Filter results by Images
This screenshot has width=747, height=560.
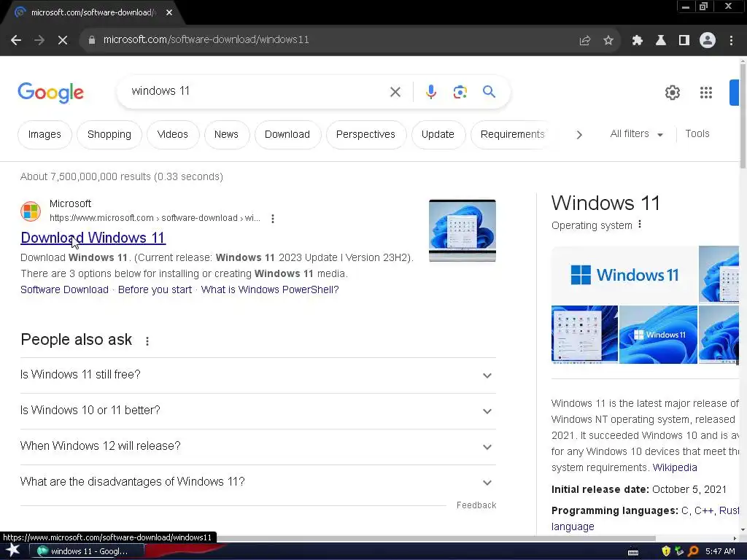point(44,135)
